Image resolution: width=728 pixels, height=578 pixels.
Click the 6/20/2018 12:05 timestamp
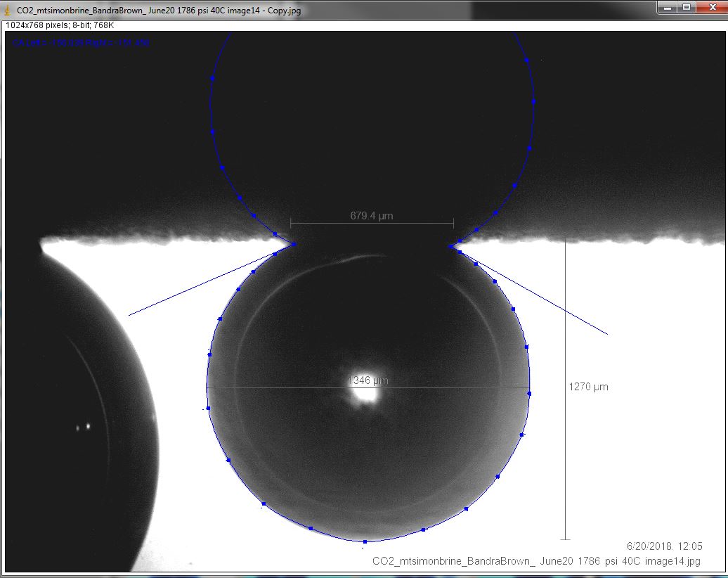664,546
